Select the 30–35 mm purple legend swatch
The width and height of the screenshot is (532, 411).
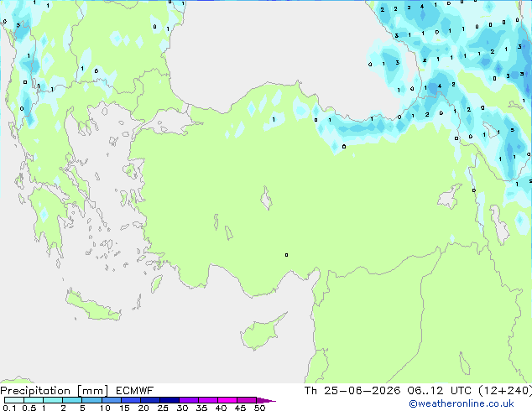tap(188, 400)
